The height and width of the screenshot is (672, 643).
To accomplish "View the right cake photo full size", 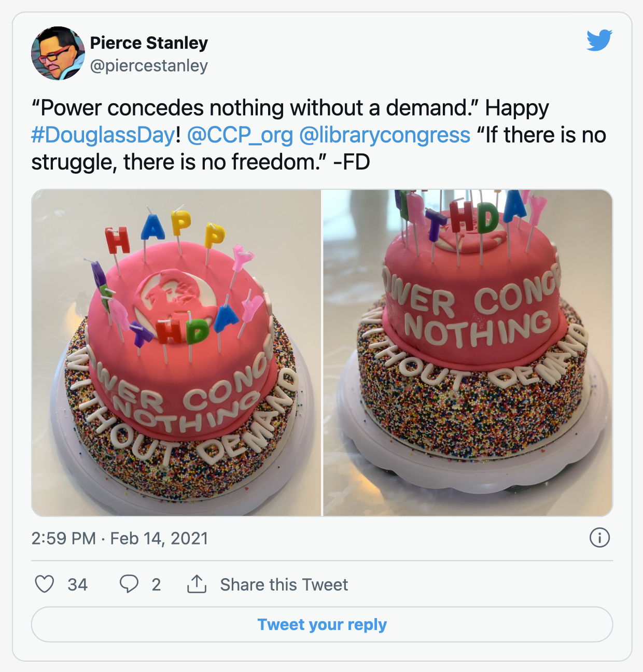I will pyautogui.click(x=467, y=353).
